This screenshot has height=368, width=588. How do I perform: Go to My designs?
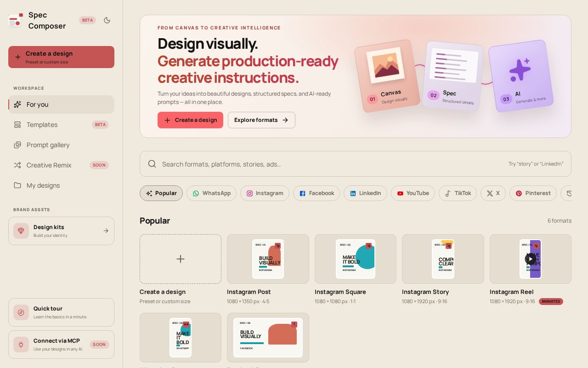coord(61,185)
